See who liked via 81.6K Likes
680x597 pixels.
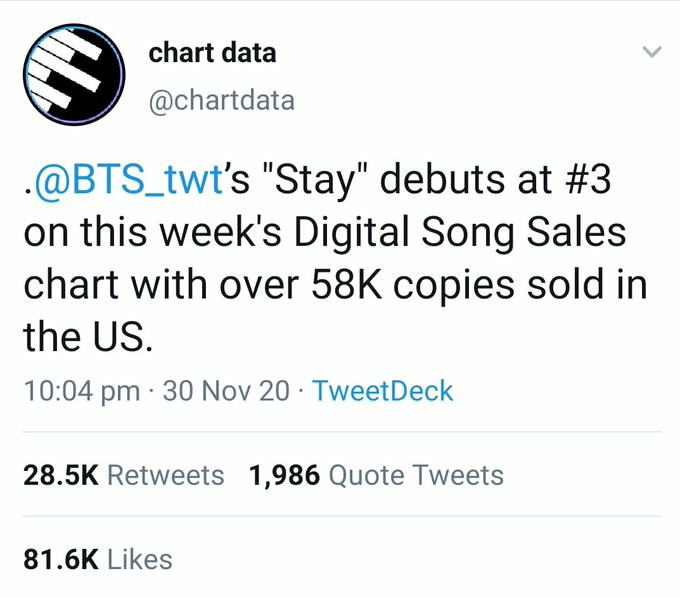tap(98, 560)
